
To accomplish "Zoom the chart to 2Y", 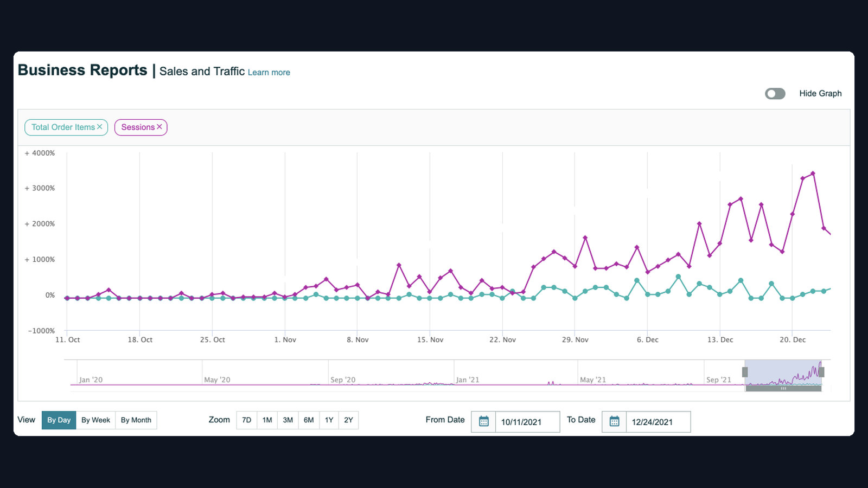I will (x=349, y=420).
